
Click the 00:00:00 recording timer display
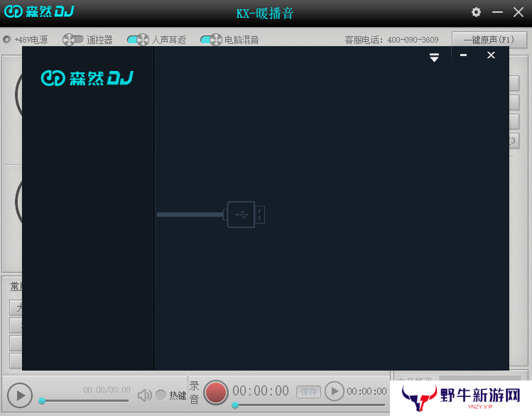coord(261,391)
